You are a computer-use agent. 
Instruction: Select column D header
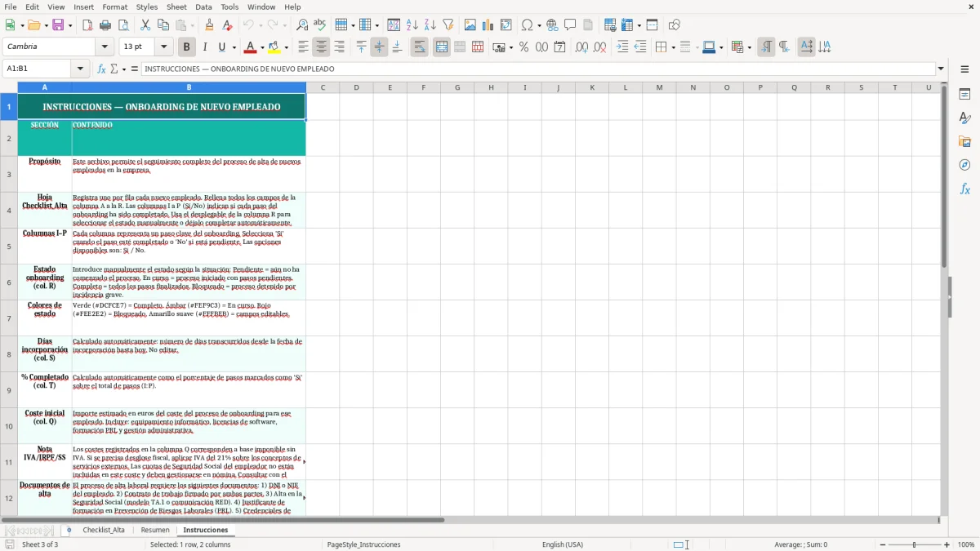click(x=356, y=87)
